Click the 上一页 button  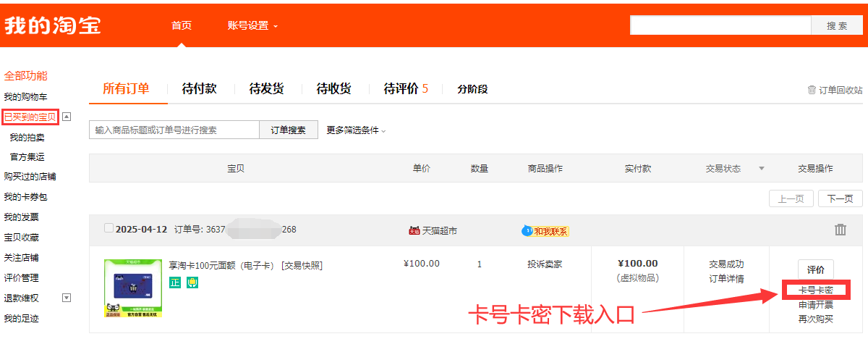click(x=791, y=198)
